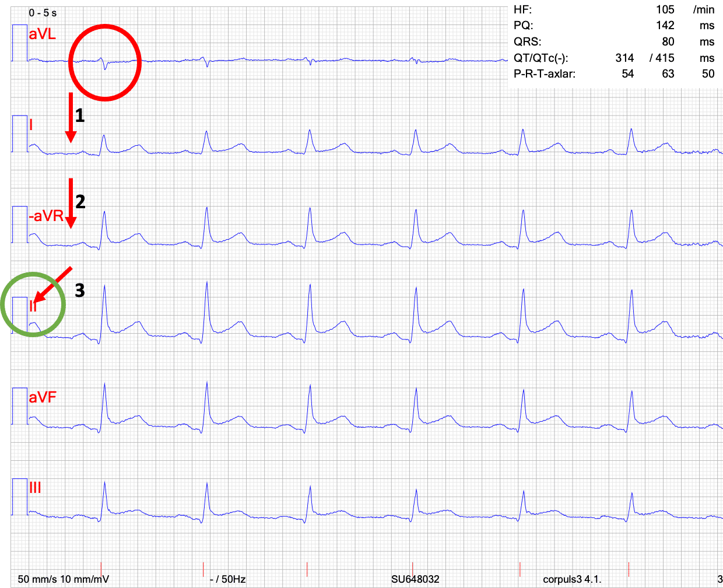Screen dimensions: 723x588
Task: Click the '- / 50Hz' filter text
Action: (x=227, y=579)
